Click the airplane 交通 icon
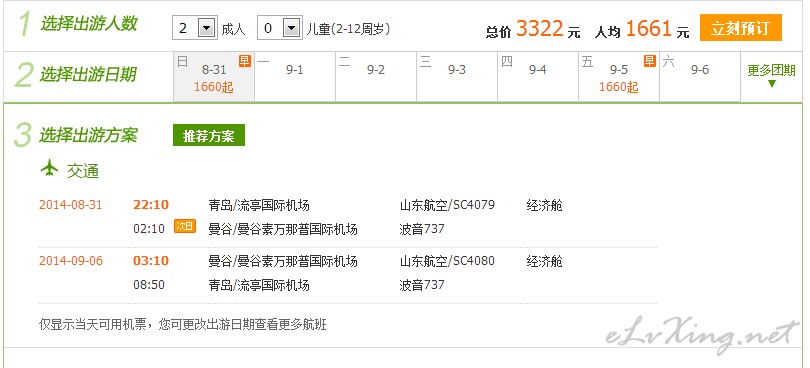This screenshot has height=368, width=810. tap(50, 168)
